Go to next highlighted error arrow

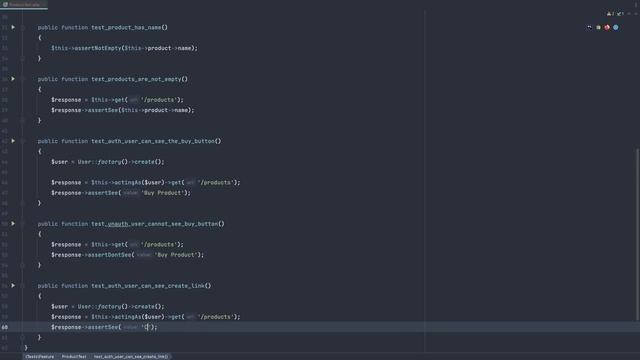point(636,14)
